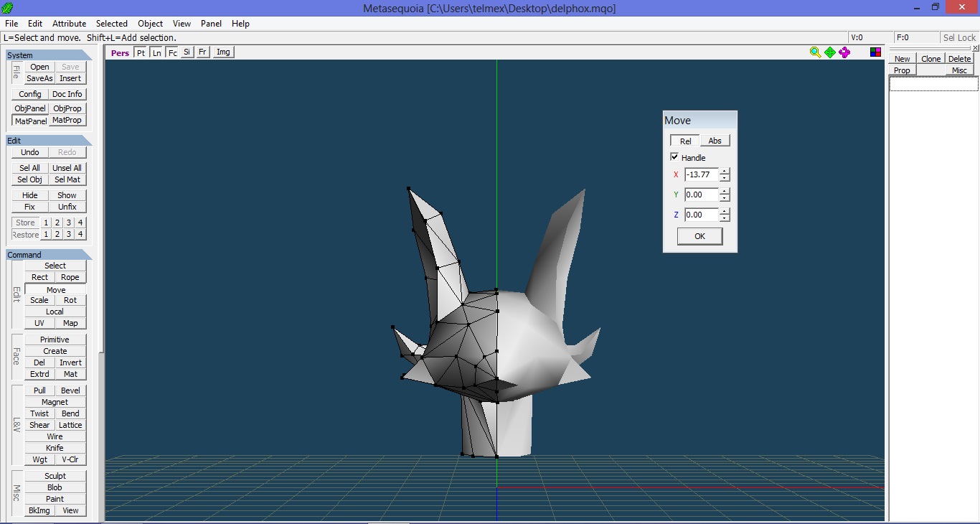This screenshot has height=524, width=980.
Task: Open the Config settings button
Action: (30, 94)
